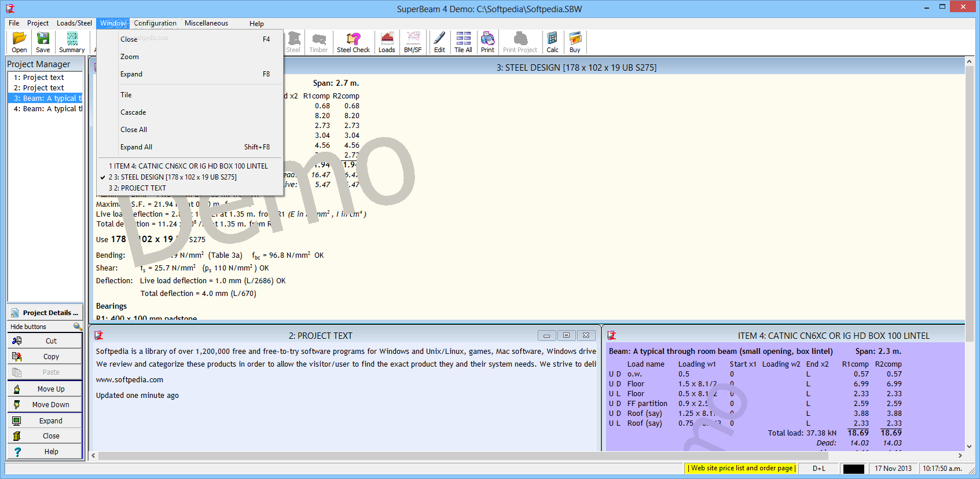The height and width of the screenshot is (479, 980).
Task: Open the Project Details button
Action: (45, 313)
